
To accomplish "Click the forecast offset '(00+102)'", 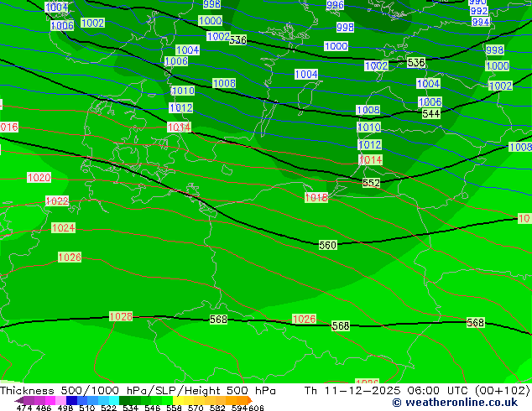I will pyautogui.click(x=503, y=391).
